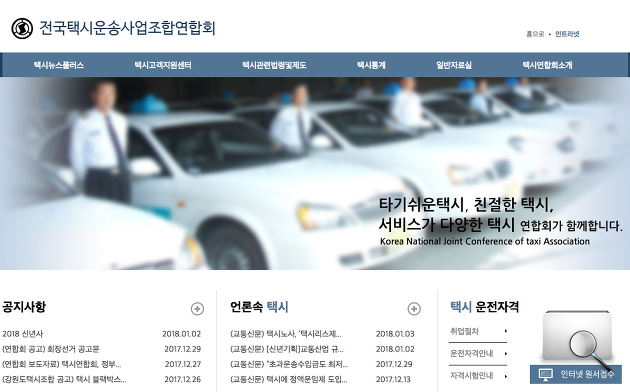The height and width of the screenshot is (392, 630).
Task: Open the 택시관련법령및제도 menu
Action: click(274, 65)
